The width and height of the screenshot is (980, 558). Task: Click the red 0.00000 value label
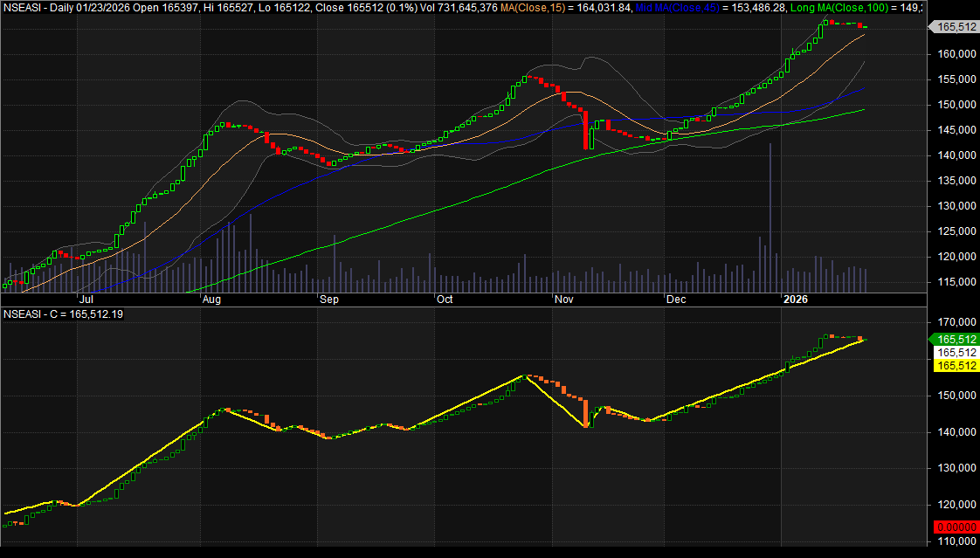click(956, 527)
